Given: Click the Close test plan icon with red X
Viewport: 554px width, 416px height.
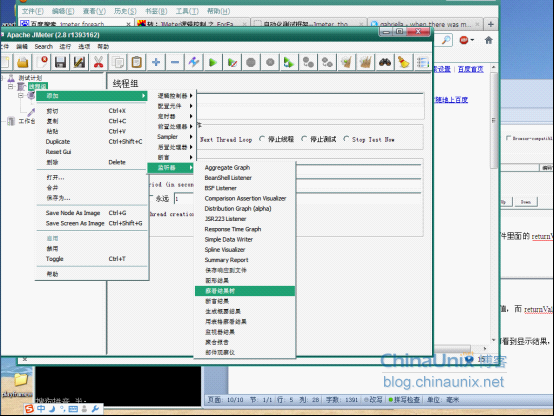Looking at the screenshot, I should 42,63.
